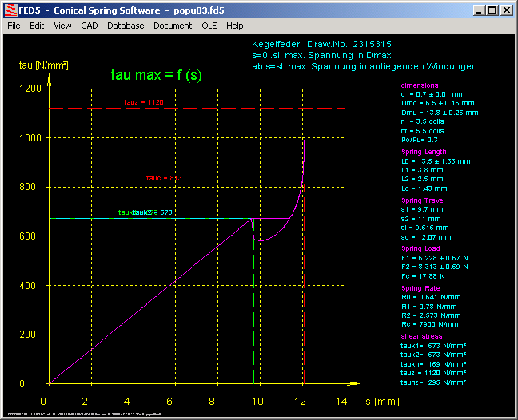The height and width of the screenshot is (420, 518).
Task: Open the Edit menu
Action: [37, 26]
